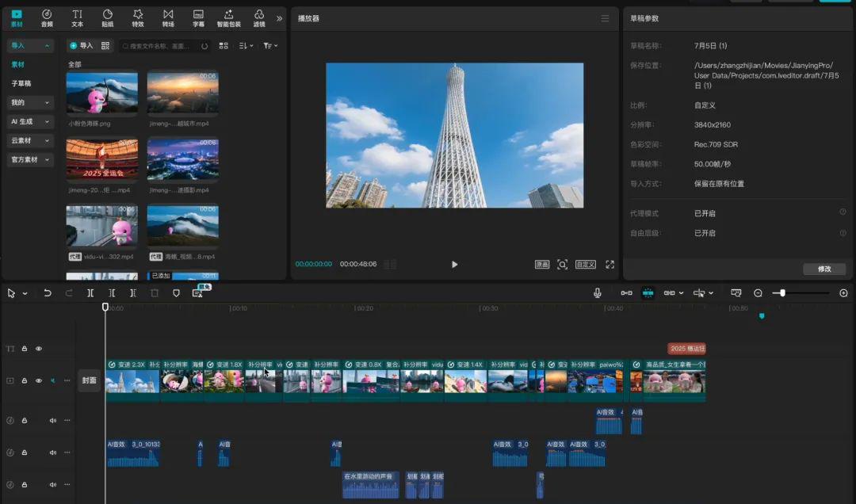856x504 pixels.
Task: Expand the AI 生成 sidebar section
Action: click(x=29, y=121)
